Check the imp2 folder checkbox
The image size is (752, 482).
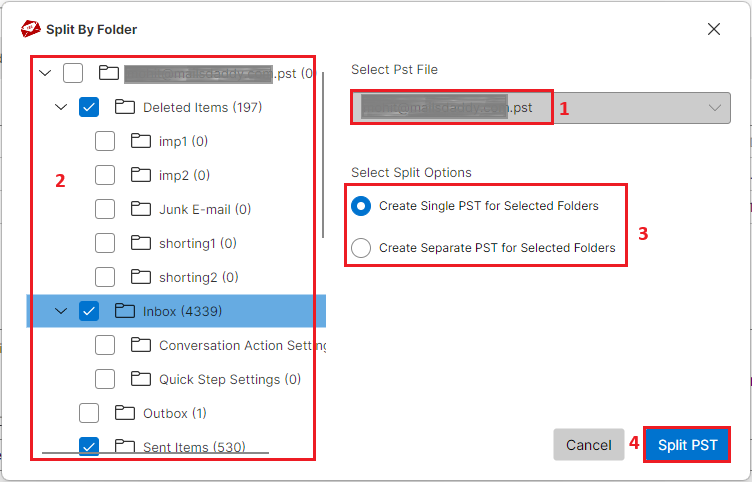105,175
